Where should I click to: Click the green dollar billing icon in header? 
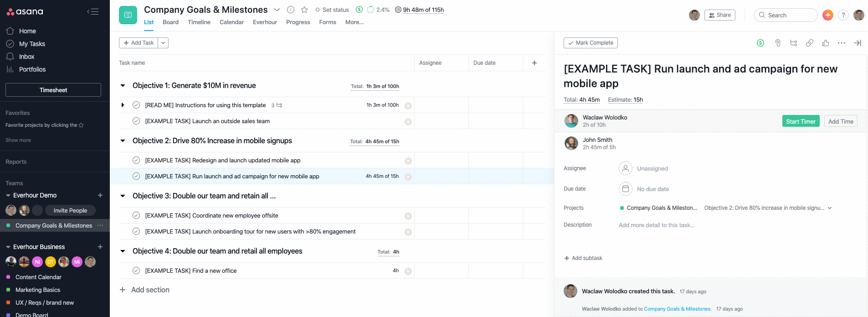coord(359,10)
